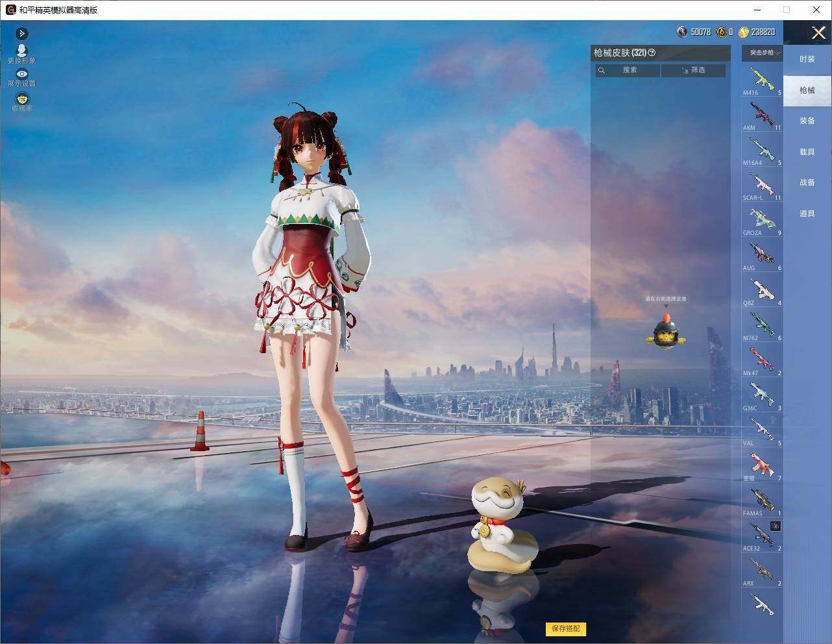The width and height of the screenshot is (832, 644).
Task: Open the 收藏家 collector badge icon
Action: pos(21,99)
